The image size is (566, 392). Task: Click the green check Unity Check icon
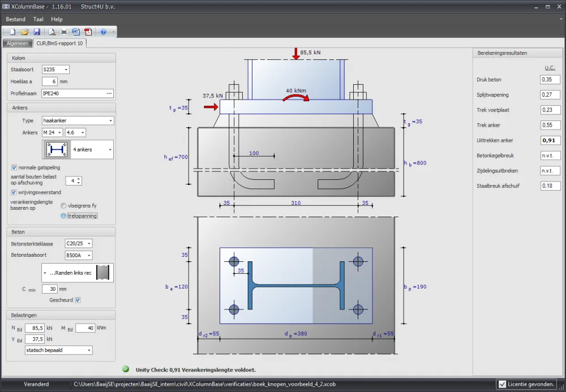pyautogui.click(x=126, y=369)
